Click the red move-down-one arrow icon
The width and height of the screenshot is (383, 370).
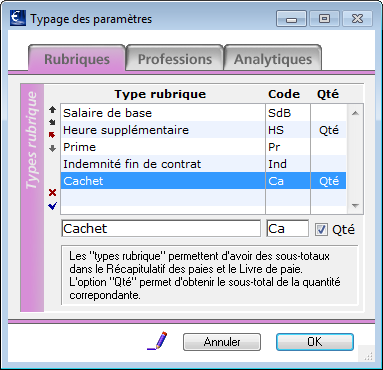[52, 135]
